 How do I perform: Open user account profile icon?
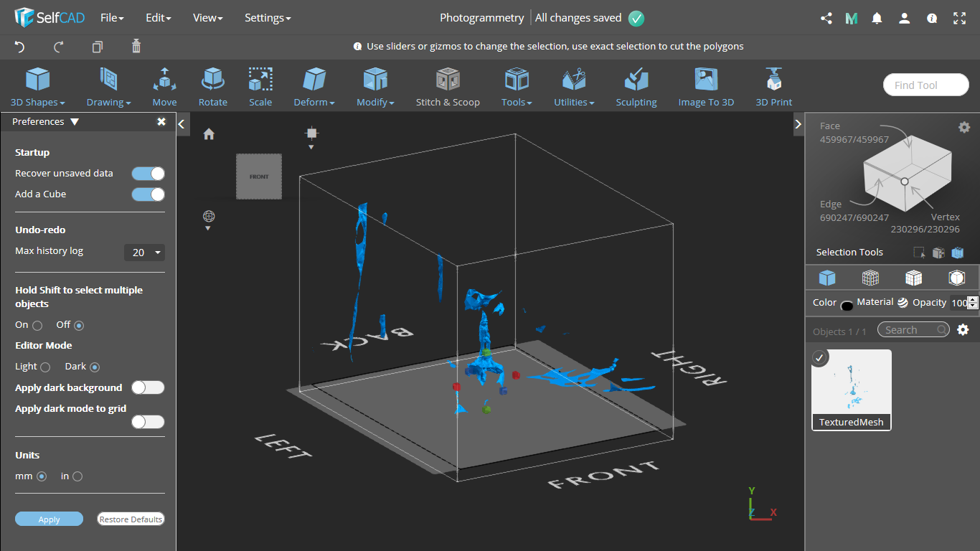[x=905, y=19]
